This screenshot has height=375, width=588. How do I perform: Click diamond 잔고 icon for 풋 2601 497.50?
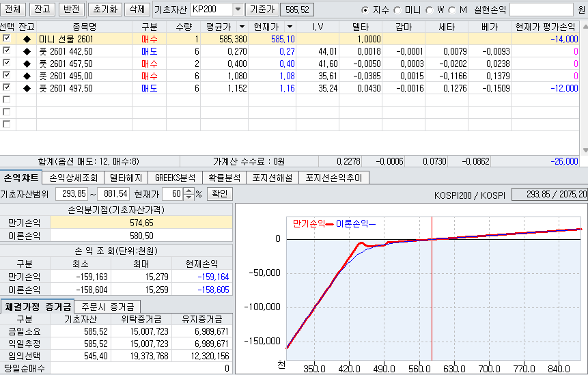27,89
